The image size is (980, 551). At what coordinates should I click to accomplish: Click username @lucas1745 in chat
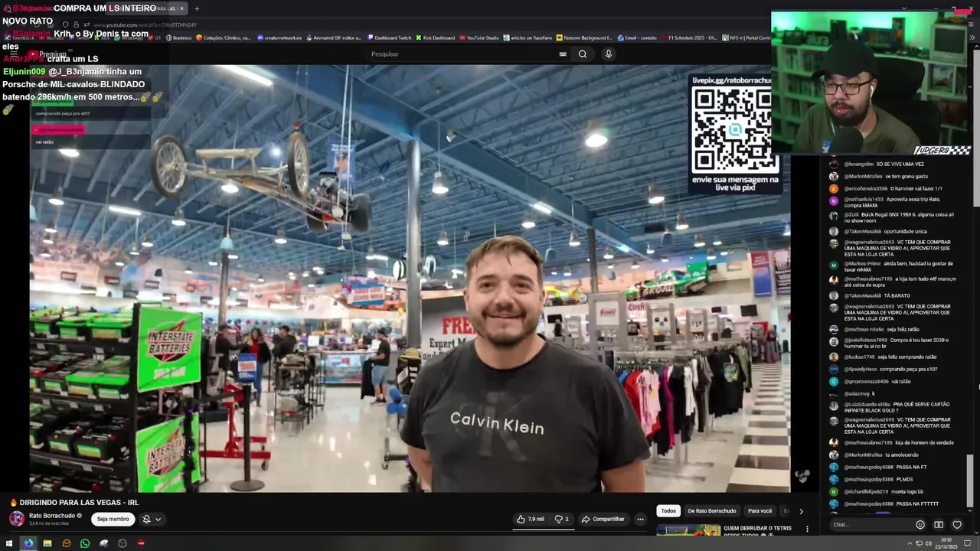(x=859, y=357)
